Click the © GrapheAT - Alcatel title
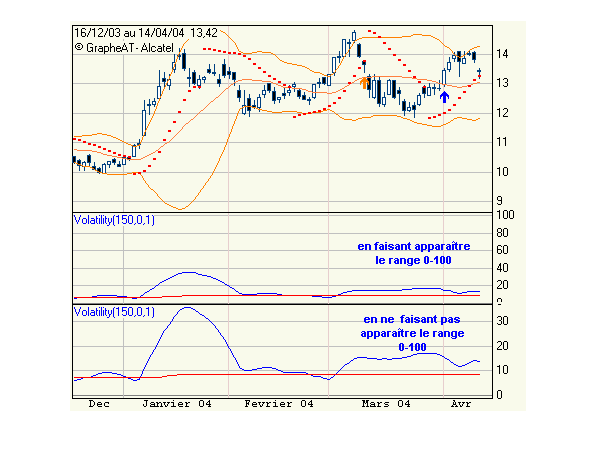The image size is (600, 450). tap(124, 48)
